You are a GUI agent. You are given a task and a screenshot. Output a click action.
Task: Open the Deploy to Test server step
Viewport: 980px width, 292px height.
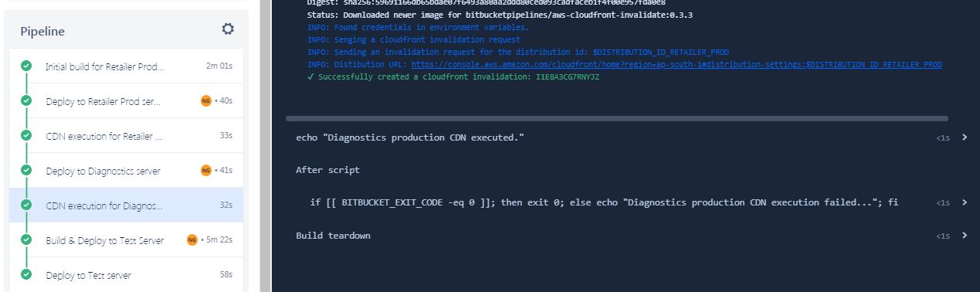coord(126,274)
